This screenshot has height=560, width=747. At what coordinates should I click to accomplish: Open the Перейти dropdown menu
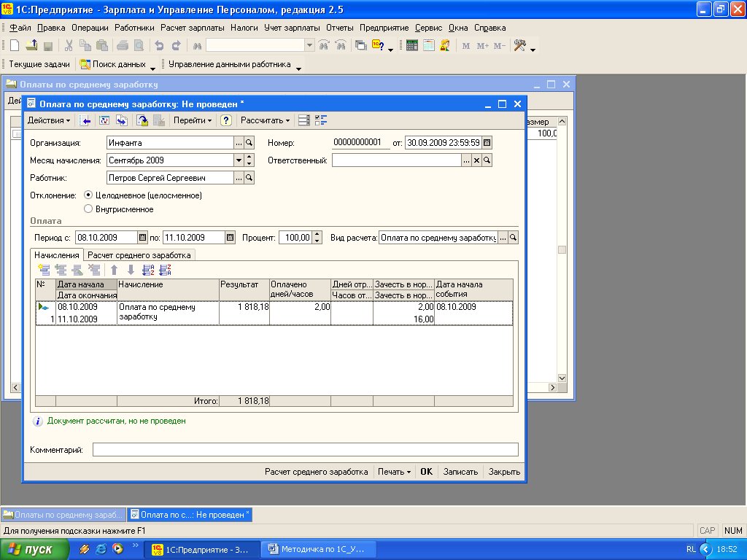coord(193,120)
